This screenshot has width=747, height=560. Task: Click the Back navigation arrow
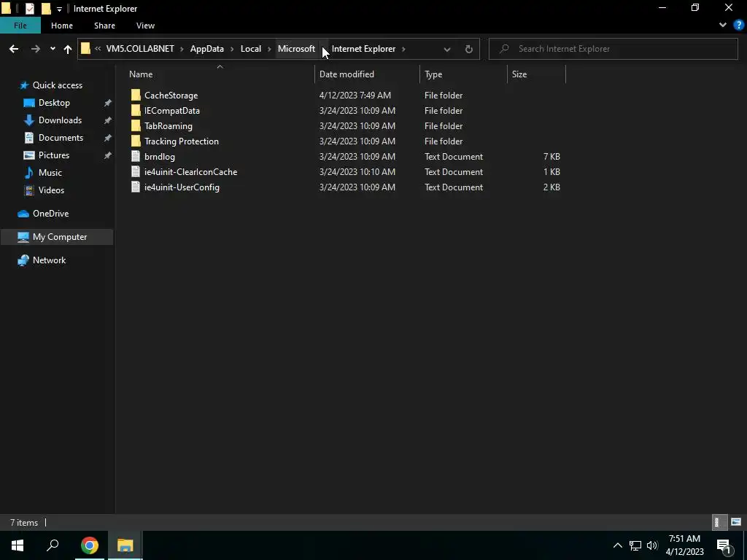pos(14,49)
